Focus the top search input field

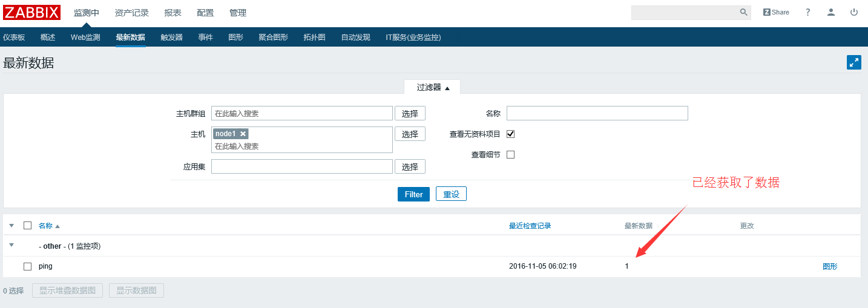(685, 12)
